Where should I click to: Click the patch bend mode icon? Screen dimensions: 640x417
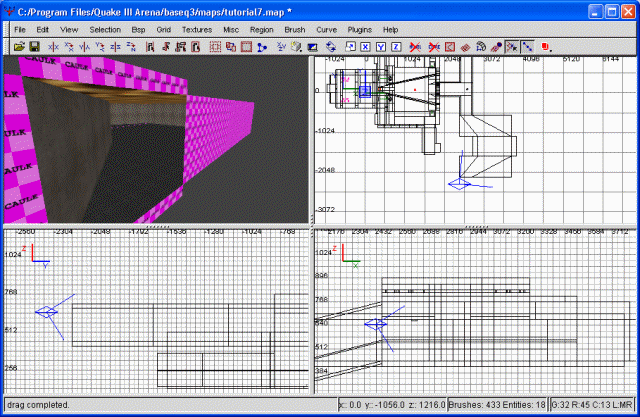(481, 47)
